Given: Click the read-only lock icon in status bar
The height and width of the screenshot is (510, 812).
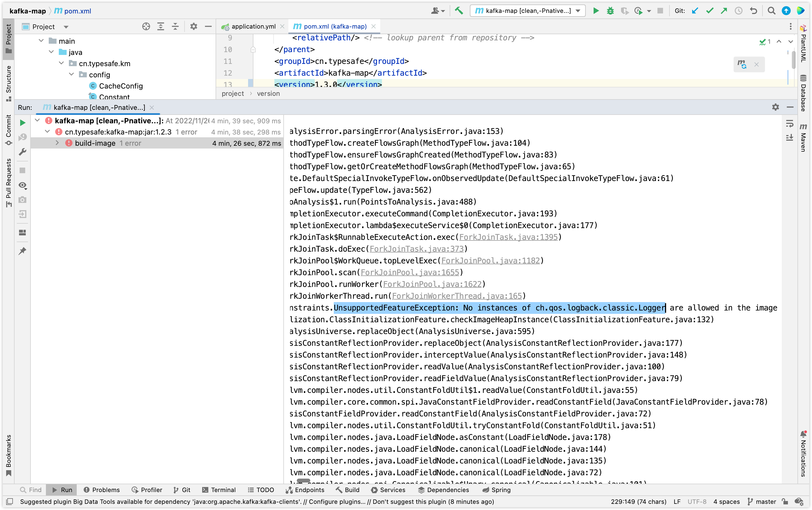Looking at the screenshot, I should [785, 502].
